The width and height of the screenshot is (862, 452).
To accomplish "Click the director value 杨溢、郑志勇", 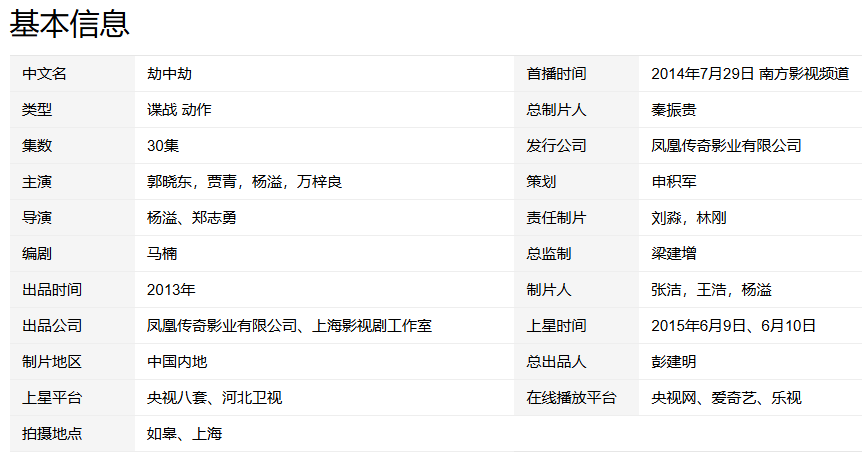I will point(192,218).
